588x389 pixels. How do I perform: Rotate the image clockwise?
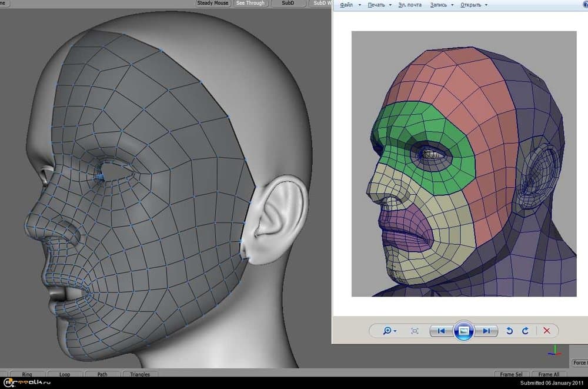525,331
